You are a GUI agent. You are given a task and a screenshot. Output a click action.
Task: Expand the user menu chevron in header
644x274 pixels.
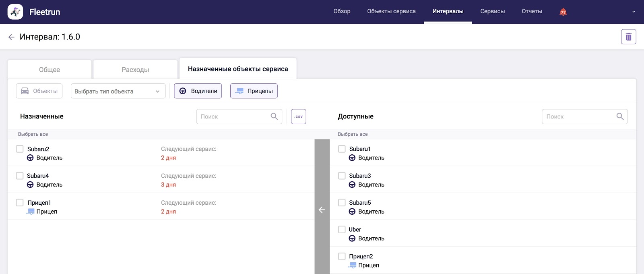(634, 12)
